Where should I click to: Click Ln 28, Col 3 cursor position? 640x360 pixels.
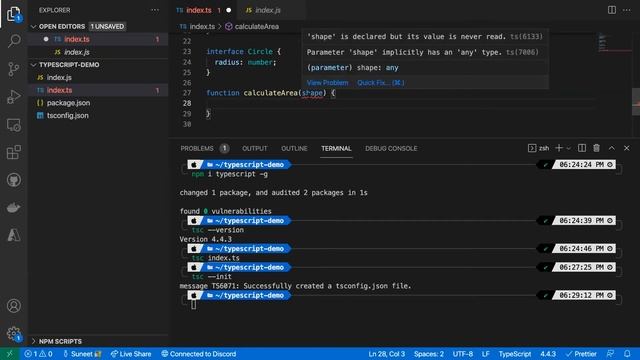pyautogui.click(x=387, y=354)
